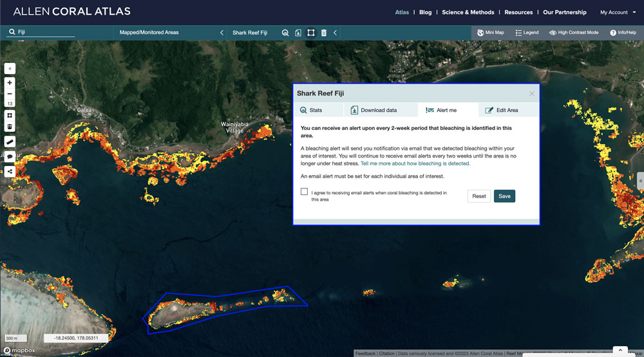Click the stats icon in Shark Reef toolbar
644x357 pixels.
[x=285, y=32]
